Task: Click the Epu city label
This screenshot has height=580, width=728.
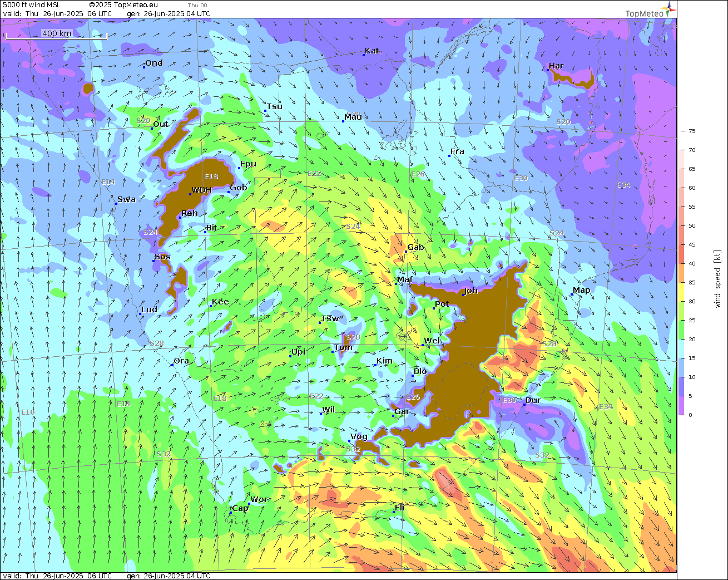Action: click(248, 164)
